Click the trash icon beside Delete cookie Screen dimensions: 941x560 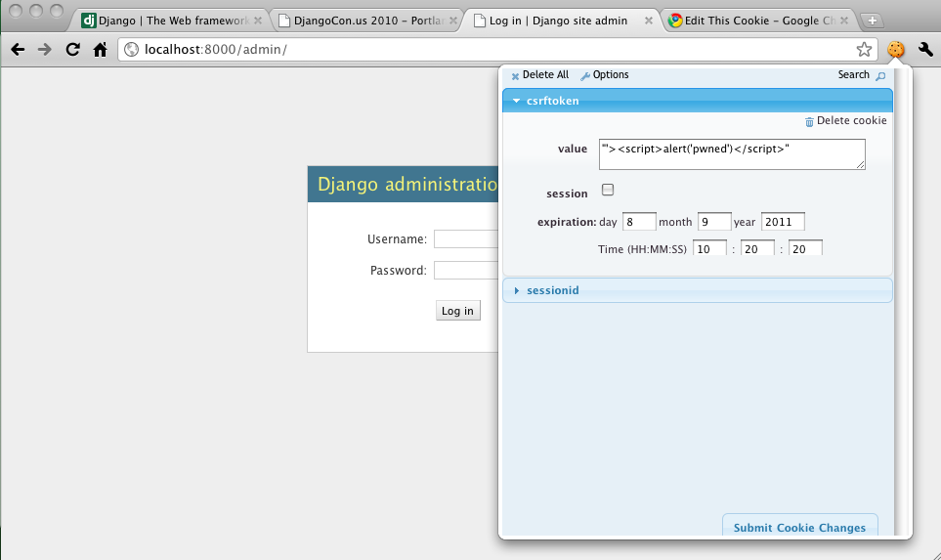809,122
